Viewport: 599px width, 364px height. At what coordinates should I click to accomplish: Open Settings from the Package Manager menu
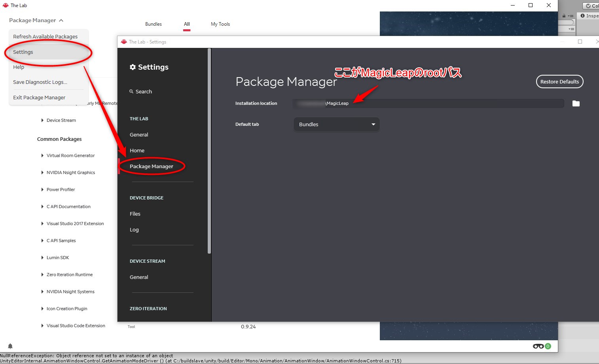[x=49, y=52]
